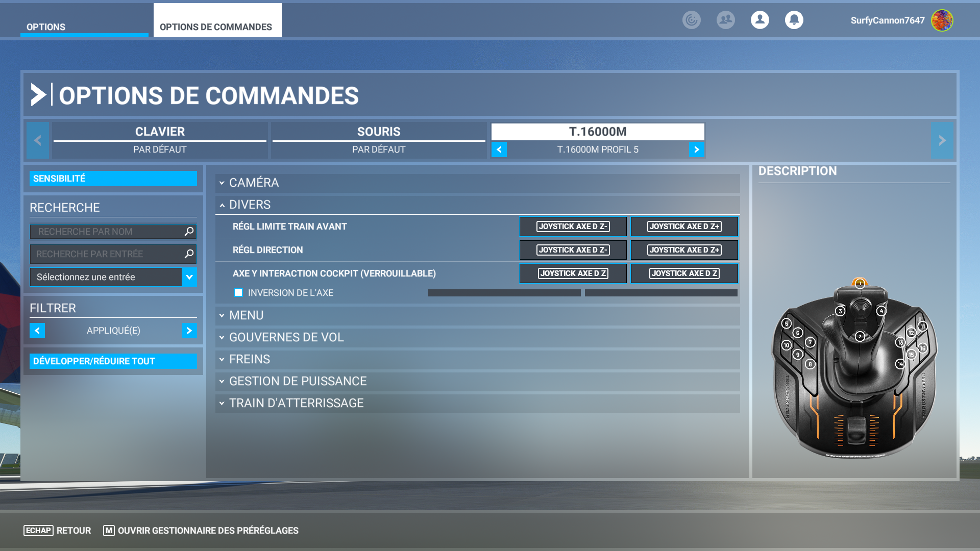
Task: Switch to next T.16000M profile
Action: [696, 149]
